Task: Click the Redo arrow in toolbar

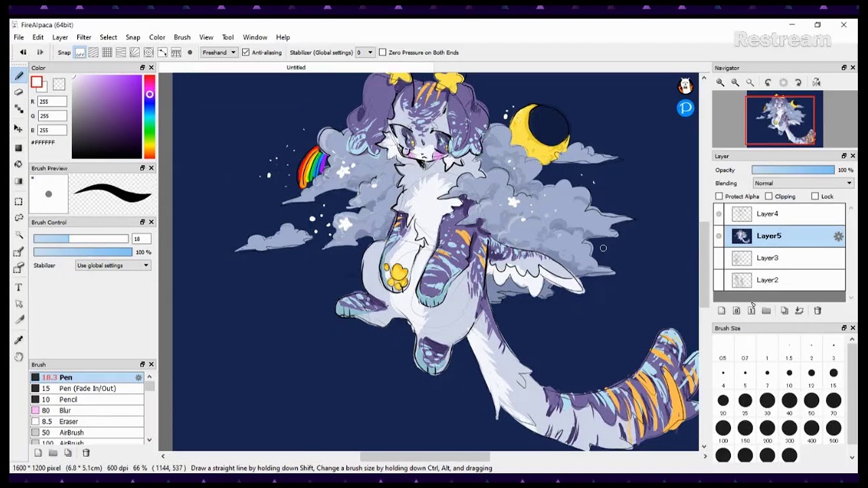Action: tap(40, 52)
